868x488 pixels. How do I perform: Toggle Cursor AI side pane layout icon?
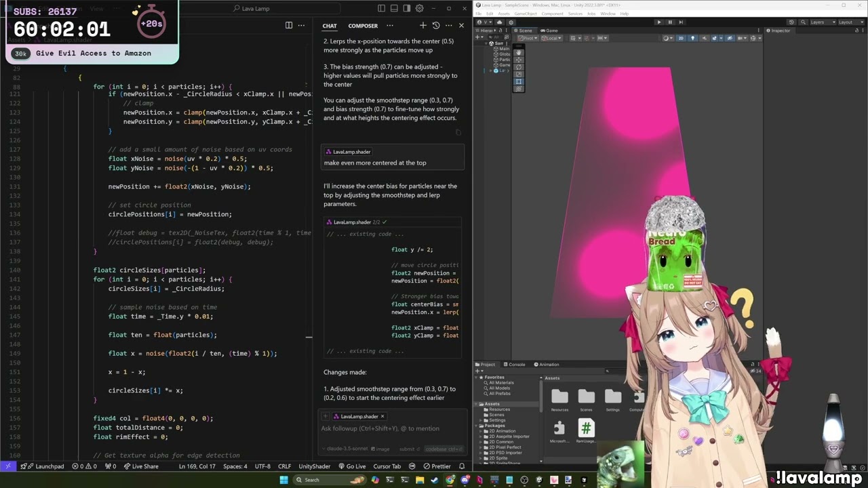(407, 8)
